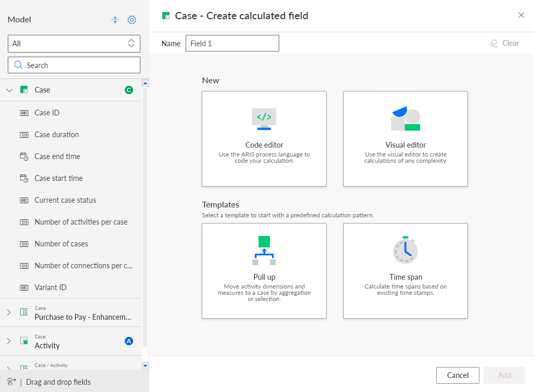The image size is (534, 392).
Task: Click the green Case table icon
Action: click(x=24, y=90)
